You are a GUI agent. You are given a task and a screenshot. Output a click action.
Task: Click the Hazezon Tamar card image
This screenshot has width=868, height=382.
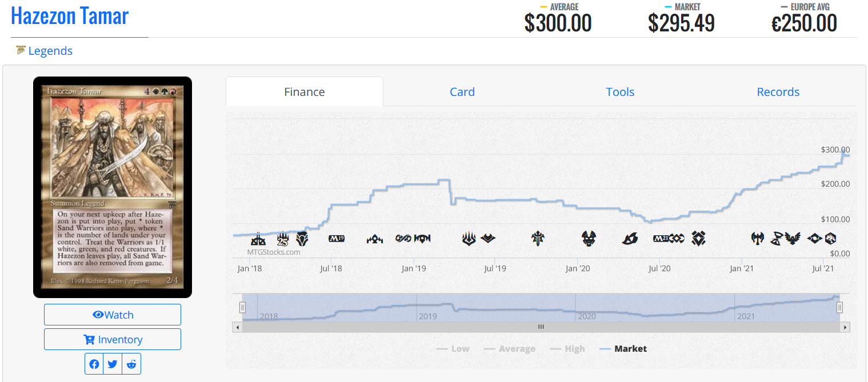tap(113, 187)
